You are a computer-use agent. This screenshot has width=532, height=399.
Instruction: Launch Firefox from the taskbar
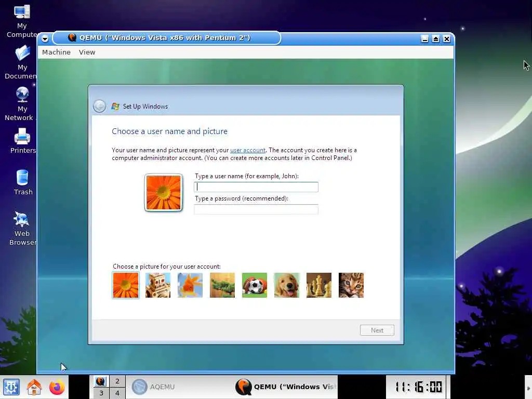57,387
